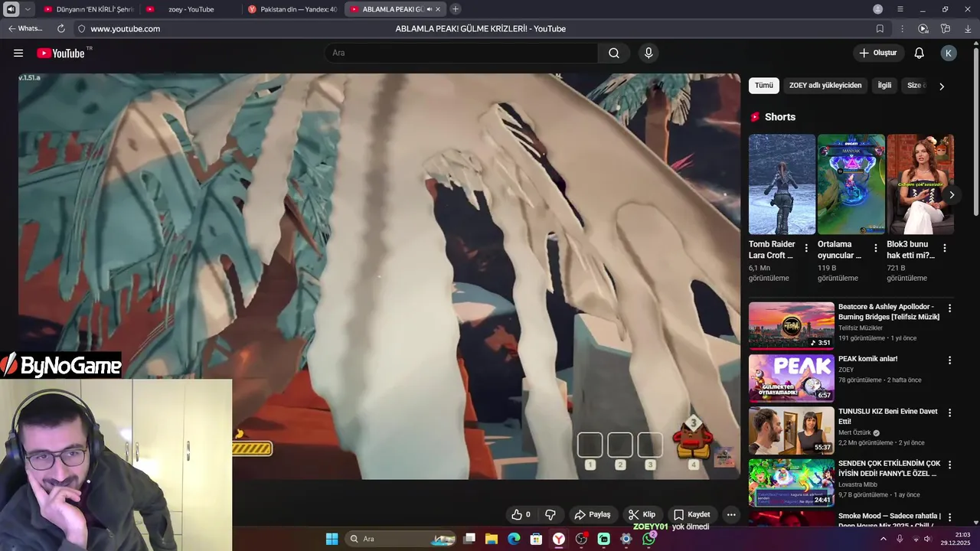Share the video via Paylaş
The image size is (980, 551).
(x=593, y=514)
